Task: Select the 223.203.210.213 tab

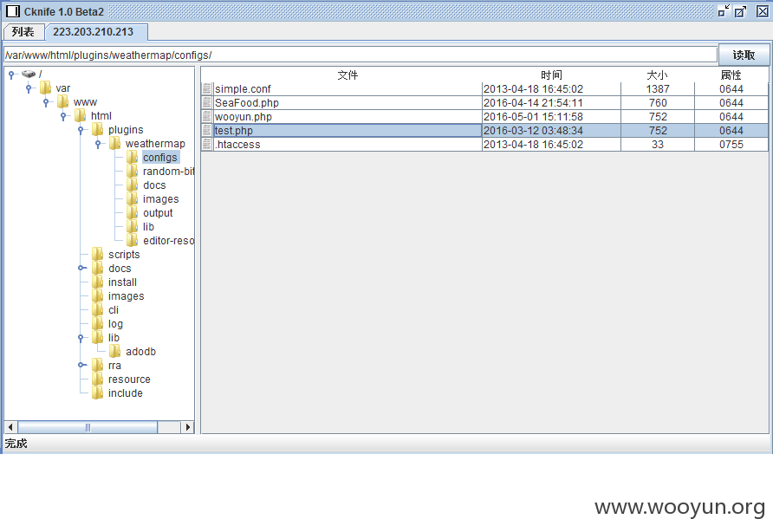Action: [x=95, y=31]
